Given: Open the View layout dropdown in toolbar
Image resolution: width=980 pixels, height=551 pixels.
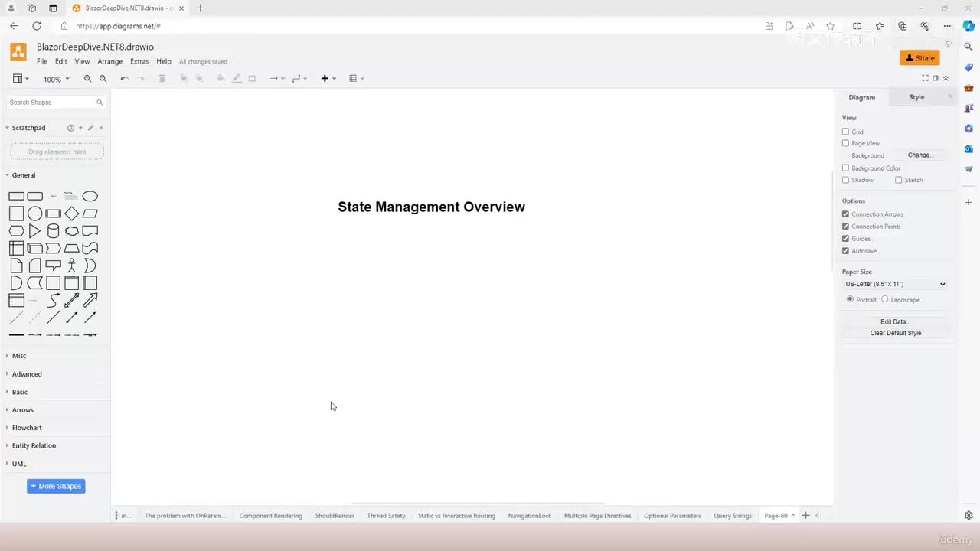Looking at the screenshot, I should click(x=21, y=78).
